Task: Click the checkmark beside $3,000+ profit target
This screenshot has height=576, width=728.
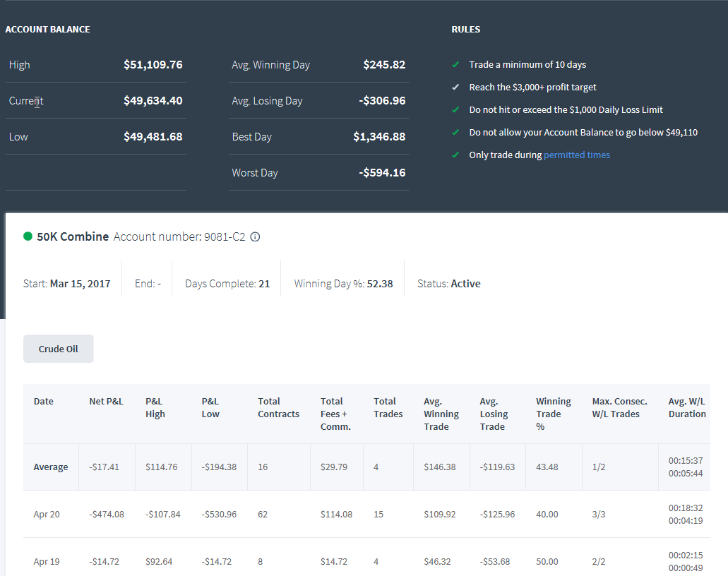Action: pyautogui.click(x=455, y=88)
